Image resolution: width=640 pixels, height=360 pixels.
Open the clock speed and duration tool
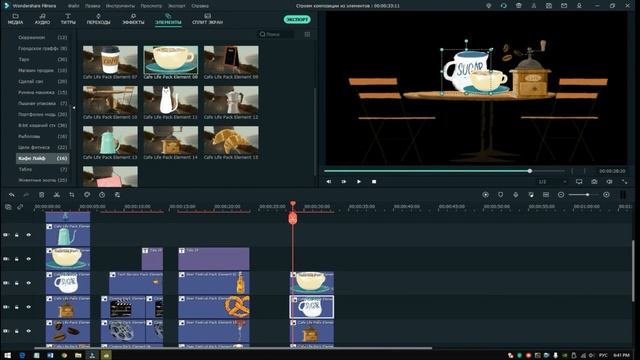(102, 195)
